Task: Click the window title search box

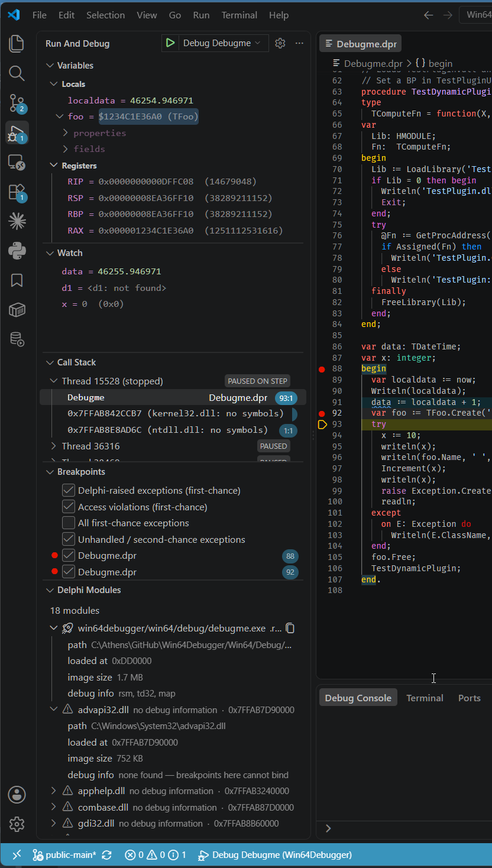Action: (475, 15)
